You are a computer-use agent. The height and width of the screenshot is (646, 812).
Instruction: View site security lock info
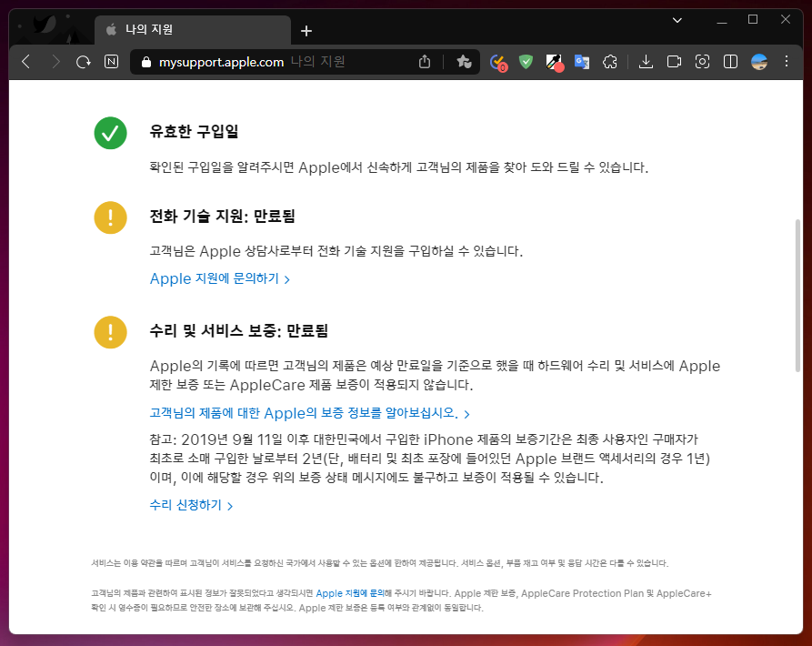click(x=146, y=62)
